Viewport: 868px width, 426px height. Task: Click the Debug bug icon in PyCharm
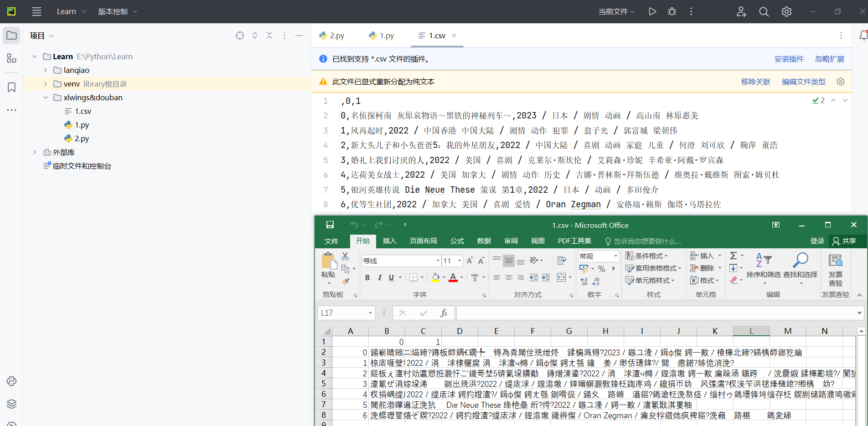tap(672, 11)
